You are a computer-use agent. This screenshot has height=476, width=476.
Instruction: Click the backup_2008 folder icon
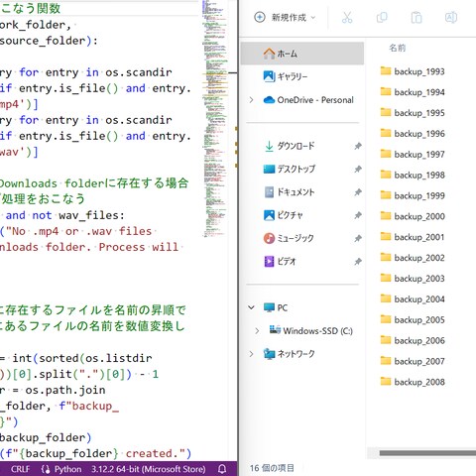(386, 381)
